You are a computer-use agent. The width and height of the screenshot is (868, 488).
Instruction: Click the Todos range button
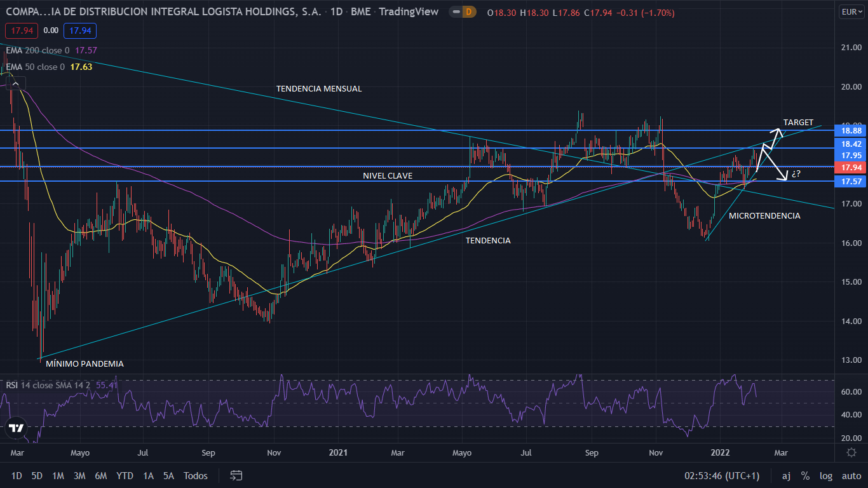click(x=195, y=475)
